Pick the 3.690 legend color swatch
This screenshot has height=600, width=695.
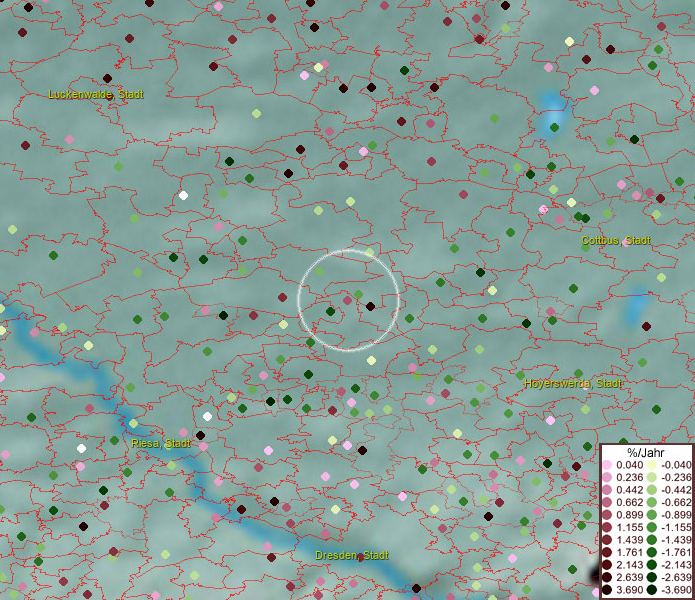pyautogui.click(x=607, y=590)
